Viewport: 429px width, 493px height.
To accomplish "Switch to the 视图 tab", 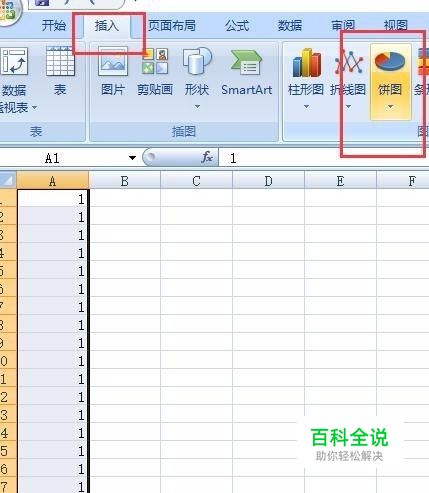I will pyautogui.click(x=396, y=25).
